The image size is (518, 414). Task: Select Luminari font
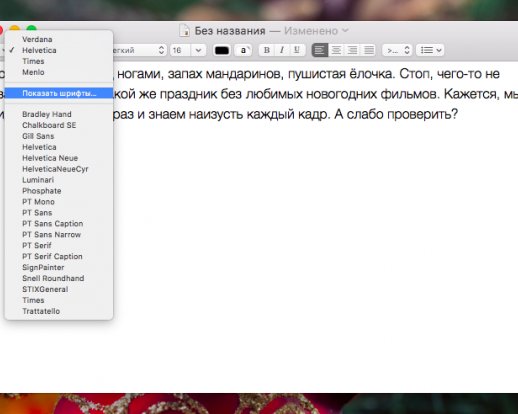coord(59,180)
